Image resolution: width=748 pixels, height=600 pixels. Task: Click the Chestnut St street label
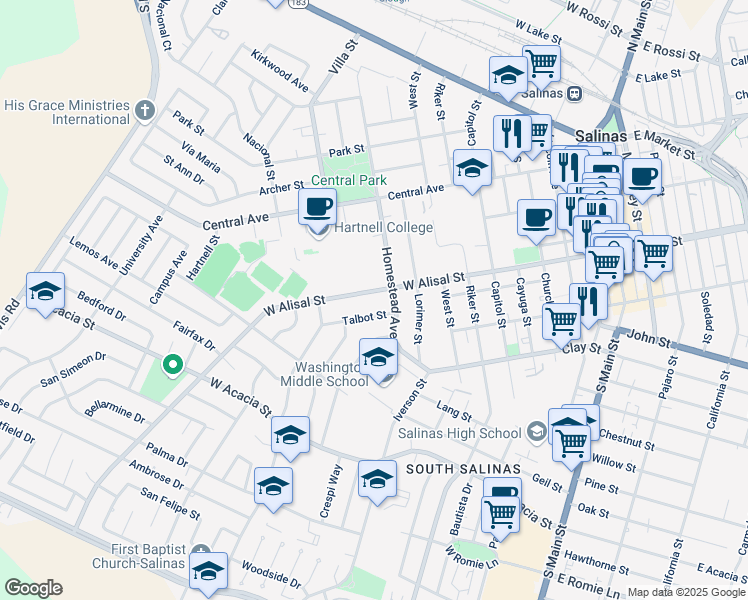627,440
